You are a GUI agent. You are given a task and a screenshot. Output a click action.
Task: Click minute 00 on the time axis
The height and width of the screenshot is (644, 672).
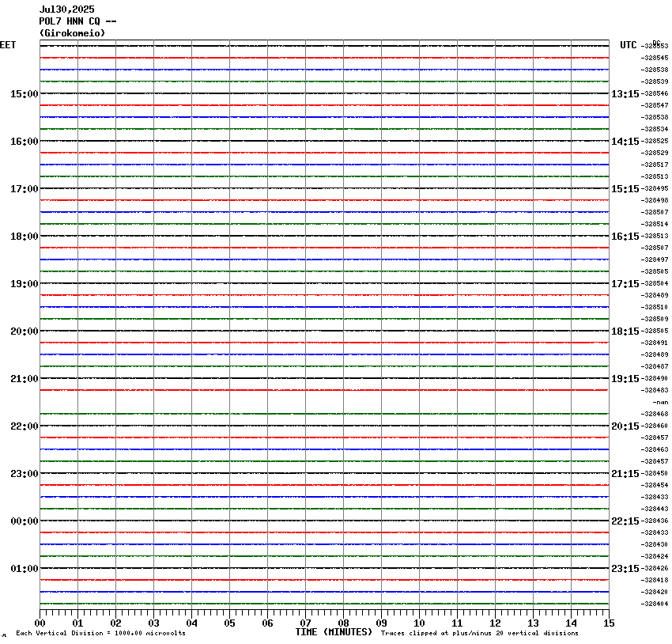point(40,623)
